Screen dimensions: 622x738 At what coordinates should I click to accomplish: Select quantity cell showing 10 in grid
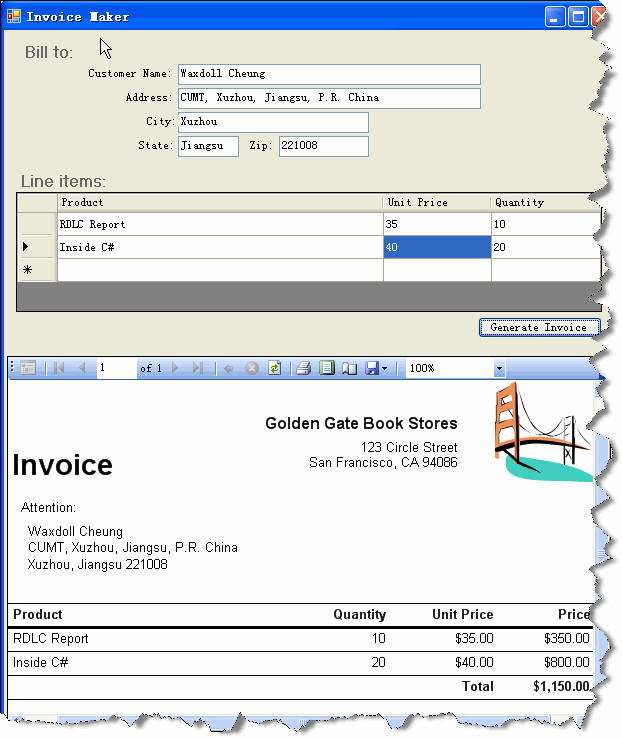point(546,225)
